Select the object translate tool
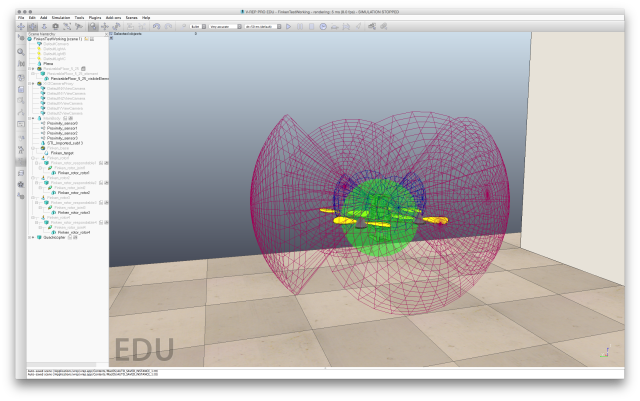 (x=105, y=27)
